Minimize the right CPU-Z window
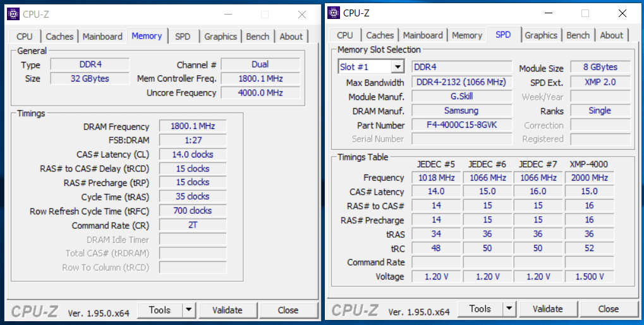Image resolution: width=644 pixels, height=325 pixels. point(549,13)
